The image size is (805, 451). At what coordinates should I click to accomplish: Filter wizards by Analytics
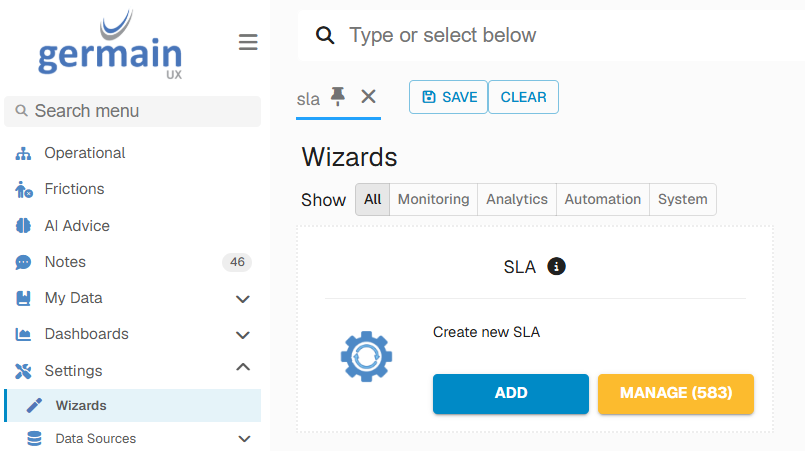pyautogui.click(x=516, y=199)
